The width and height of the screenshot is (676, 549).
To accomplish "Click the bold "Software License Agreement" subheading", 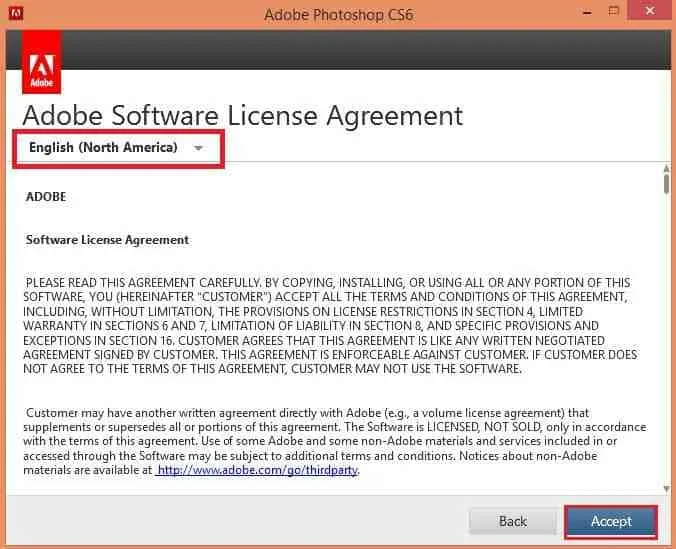I will [x=107, y=240].
